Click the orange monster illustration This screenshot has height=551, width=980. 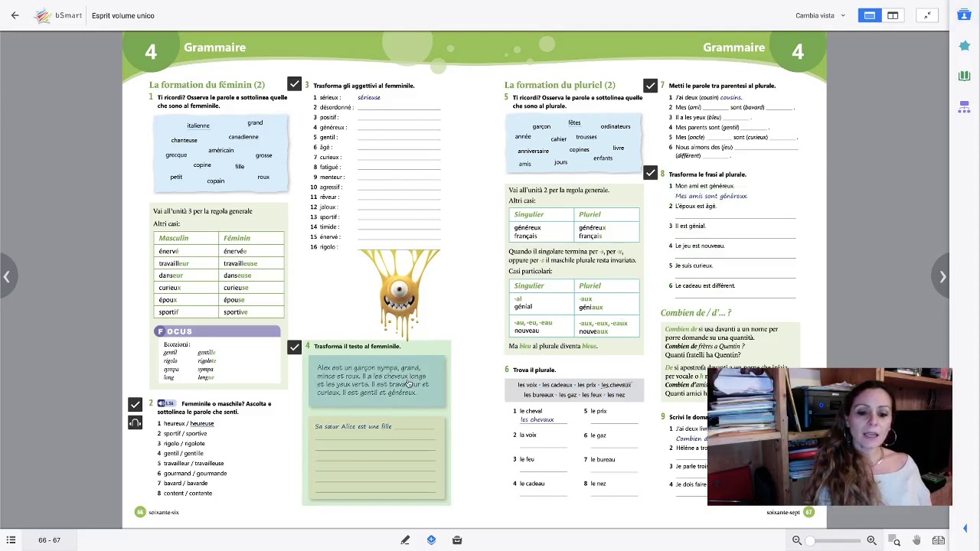(x=399, y=294)
